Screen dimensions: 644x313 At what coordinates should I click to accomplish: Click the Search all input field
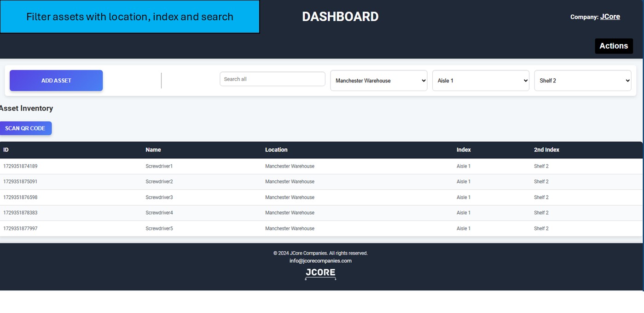click(x=272, y=79)
